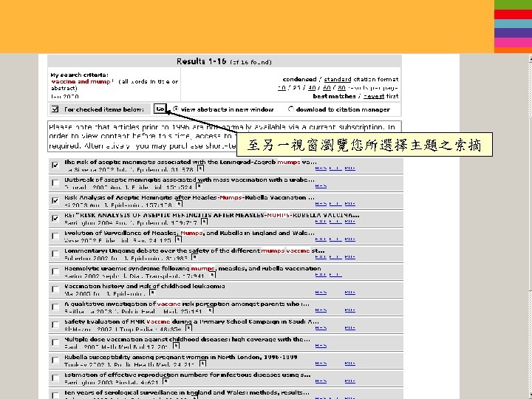Click the small icon after 'Outbreak of aseptic meningitis' citation
This screenshot has width=532, height=399.
[x=199, y=186]
